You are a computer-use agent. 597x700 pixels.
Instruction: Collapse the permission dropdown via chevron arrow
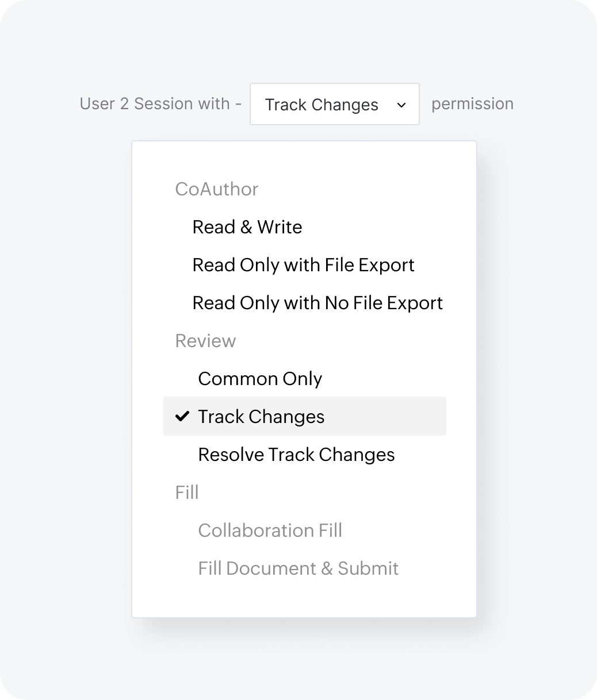coord(401,105)
